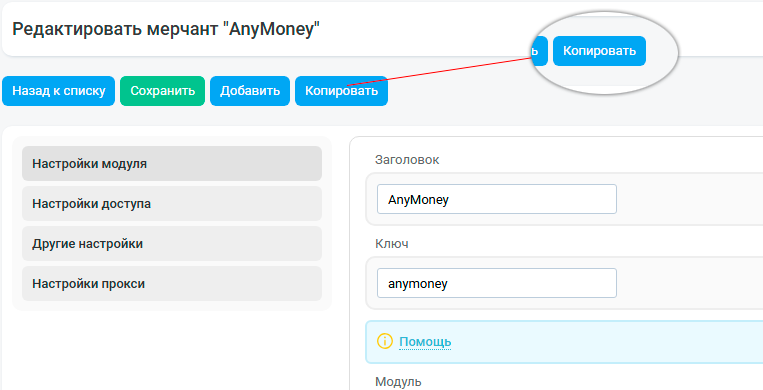
Task: Click the Ключ field label
Action: [392, 243]
